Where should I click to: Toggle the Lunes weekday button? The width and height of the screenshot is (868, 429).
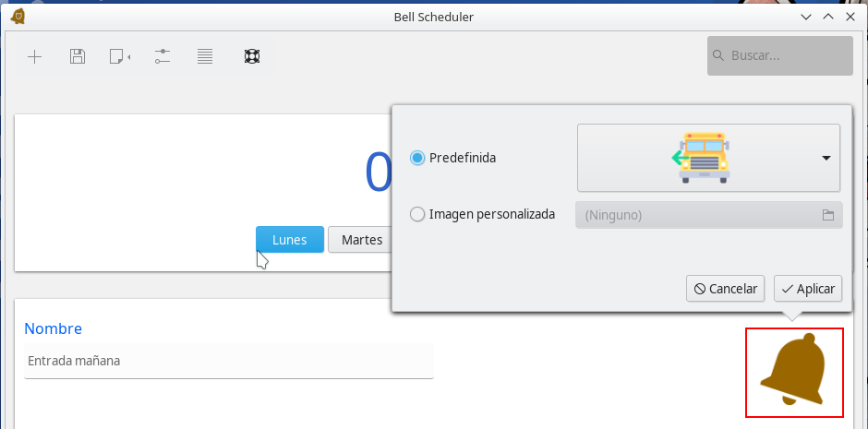coord(290,240)
